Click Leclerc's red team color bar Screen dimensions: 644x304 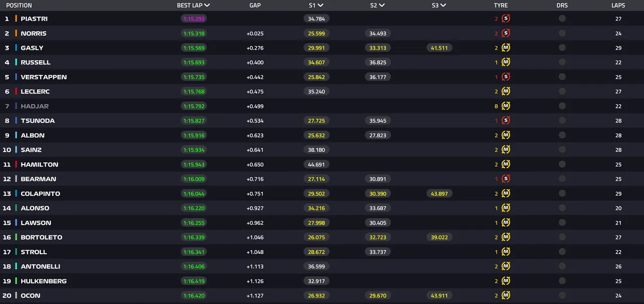coord(16,92)
